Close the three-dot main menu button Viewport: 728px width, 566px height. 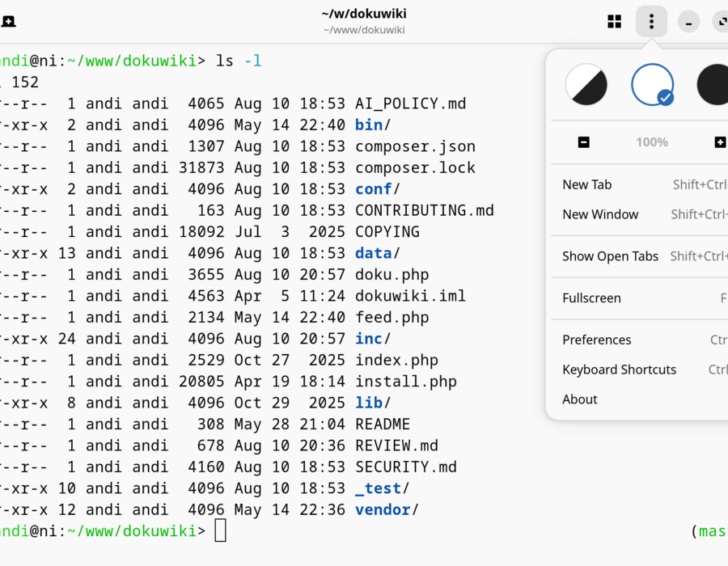pyautogui.click(x=651, y=21)
